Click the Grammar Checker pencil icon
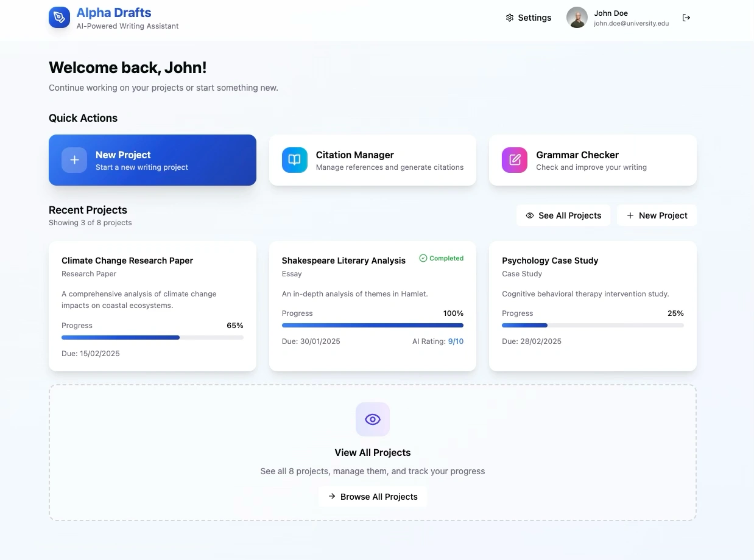754x560 pixels. coord(515,160)
